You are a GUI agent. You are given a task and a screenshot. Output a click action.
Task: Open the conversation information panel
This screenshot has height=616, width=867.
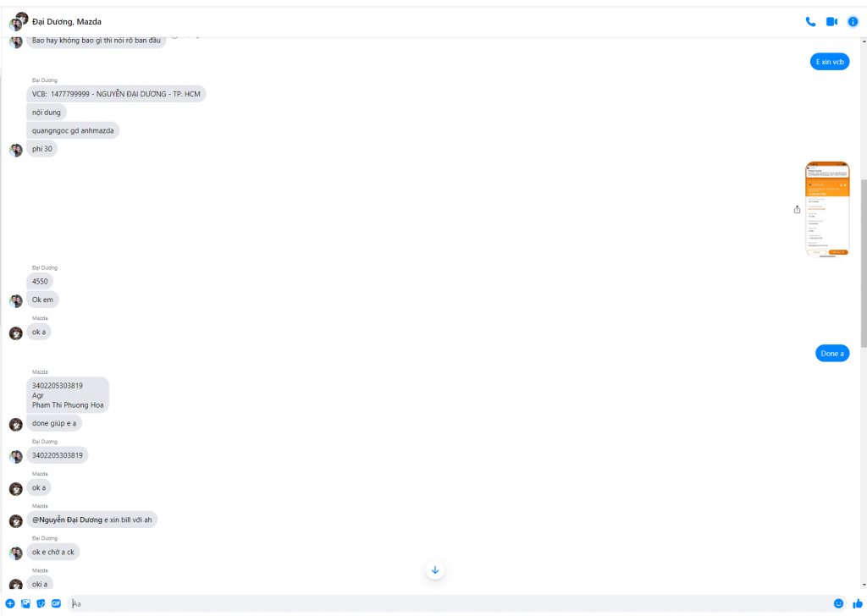[853, 22]
